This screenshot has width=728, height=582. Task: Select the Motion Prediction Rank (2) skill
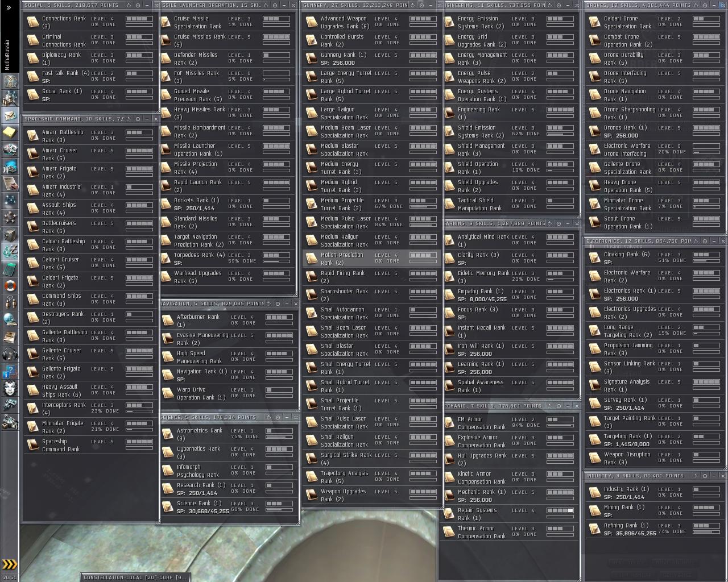click(x=371, y=259)
